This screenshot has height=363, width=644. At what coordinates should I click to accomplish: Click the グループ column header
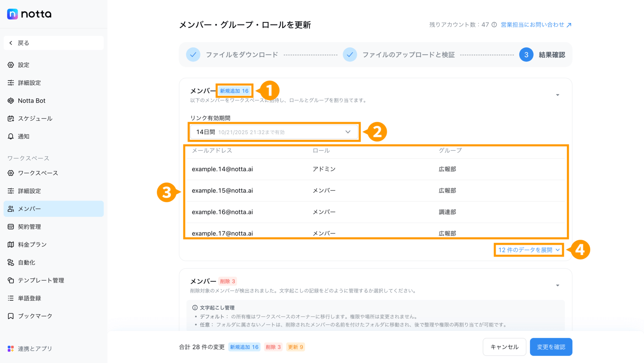click(x=450, y=151)
